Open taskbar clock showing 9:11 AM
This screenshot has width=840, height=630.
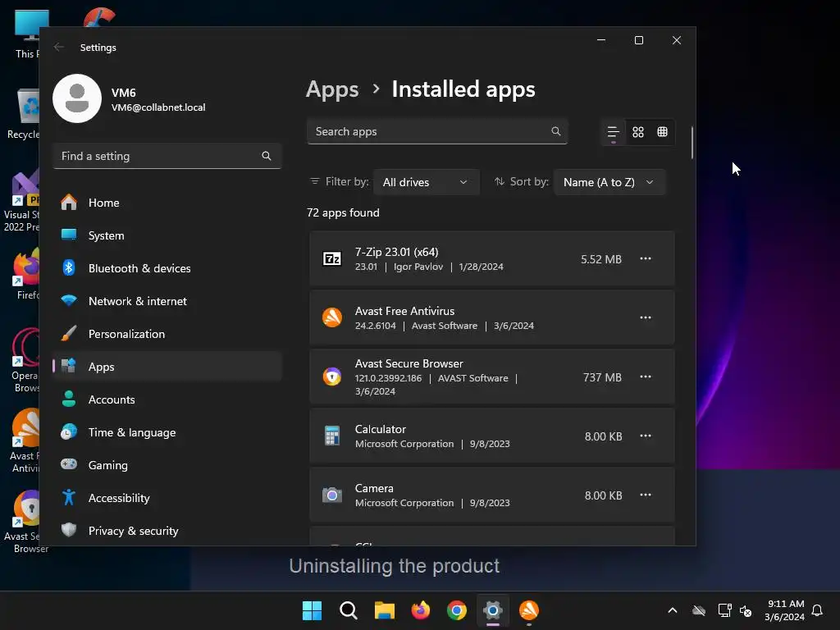point(785,610)
